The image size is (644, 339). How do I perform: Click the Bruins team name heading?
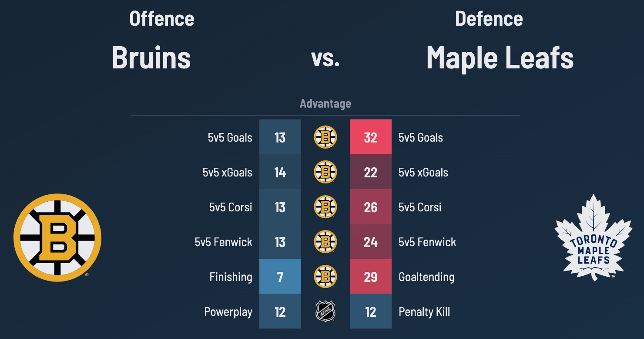151,58
